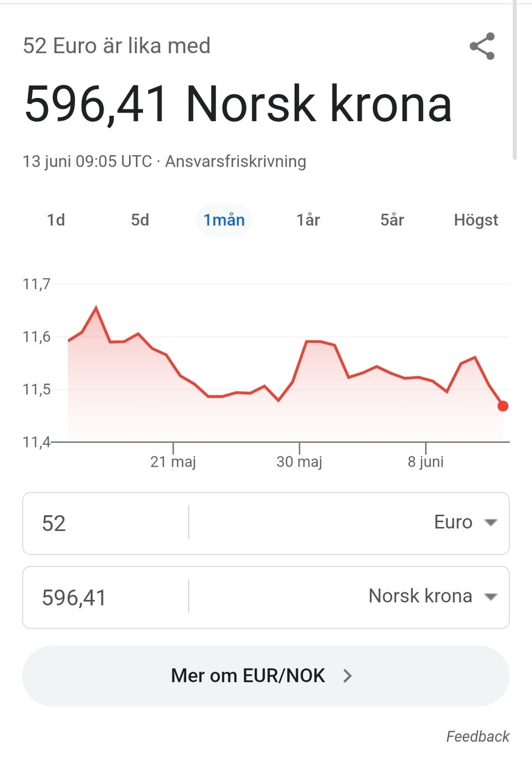Select the Högst time range
The height and width of the screenshot is (759, 532).
click(x=476, y=220)
